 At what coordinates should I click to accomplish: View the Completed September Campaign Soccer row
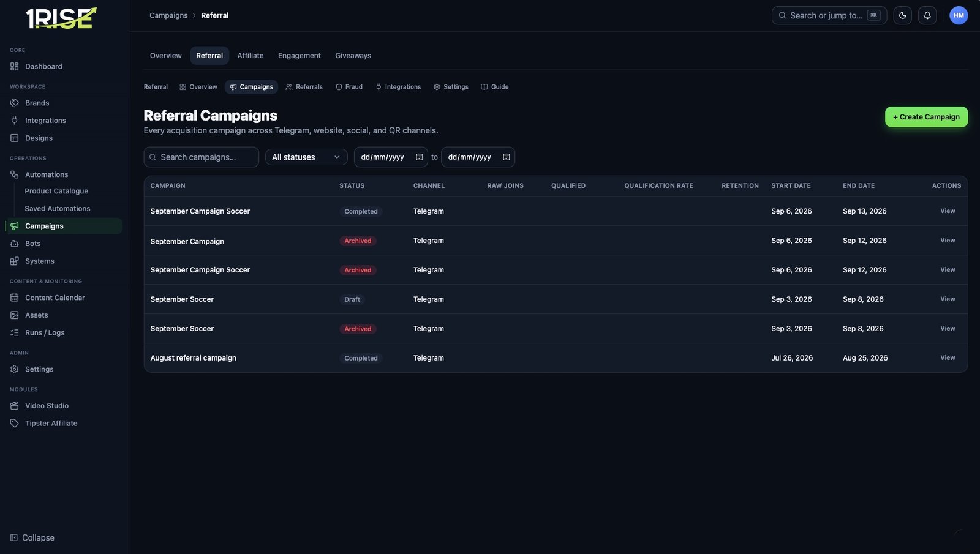(948, 211)
